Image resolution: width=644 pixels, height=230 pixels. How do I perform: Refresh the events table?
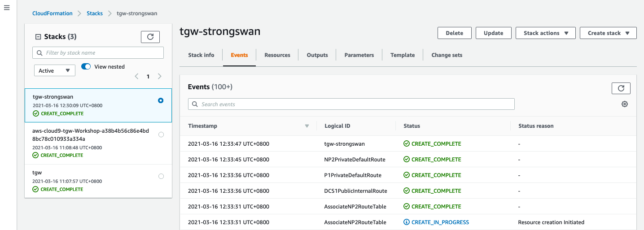(x=621, y=88)
